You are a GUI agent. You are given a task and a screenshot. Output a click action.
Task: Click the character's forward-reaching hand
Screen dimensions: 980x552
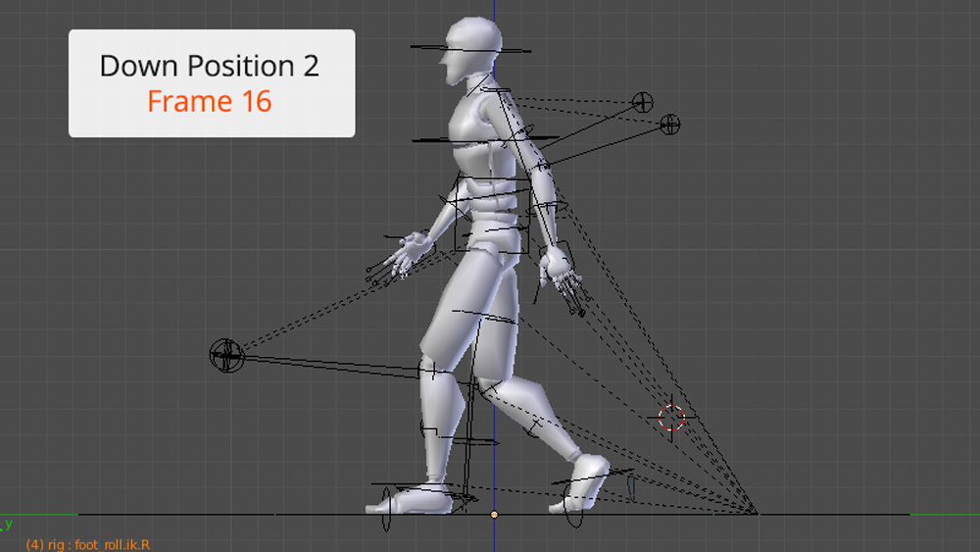point(406,255)
